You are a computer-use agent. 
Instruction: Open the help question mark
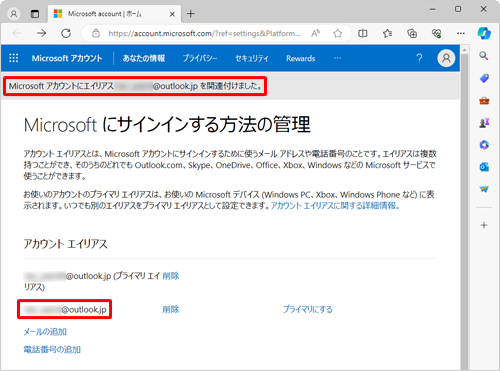click(419, 58)
